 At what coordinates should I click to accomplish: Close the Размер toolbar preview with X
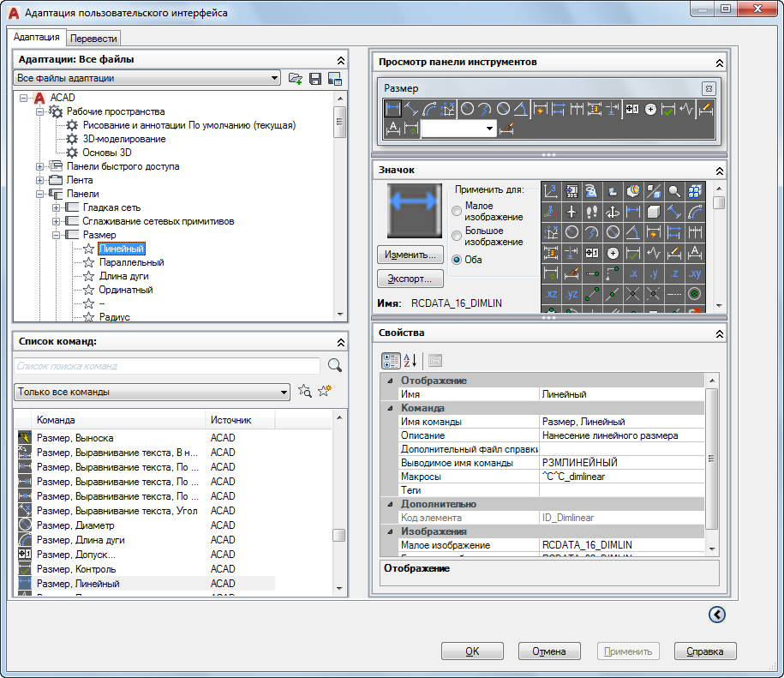(709, 89)
